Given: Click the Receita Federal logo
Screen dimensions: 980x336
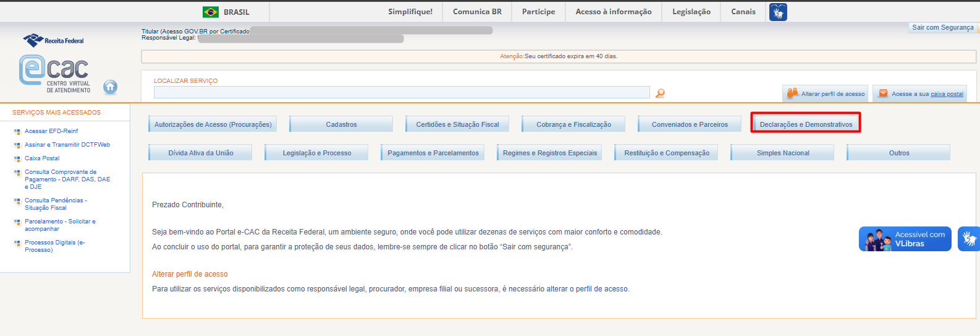Looking at the screenshot, I should click(53, 40).
